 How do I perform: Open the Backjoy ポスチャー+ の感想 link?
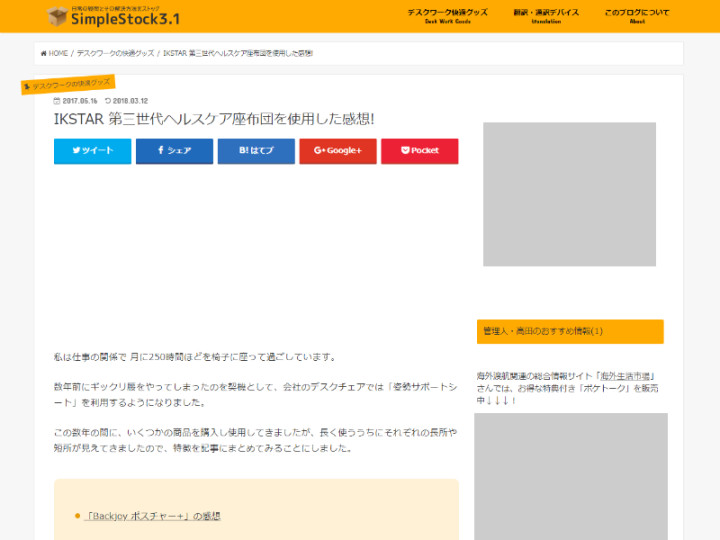152,516
